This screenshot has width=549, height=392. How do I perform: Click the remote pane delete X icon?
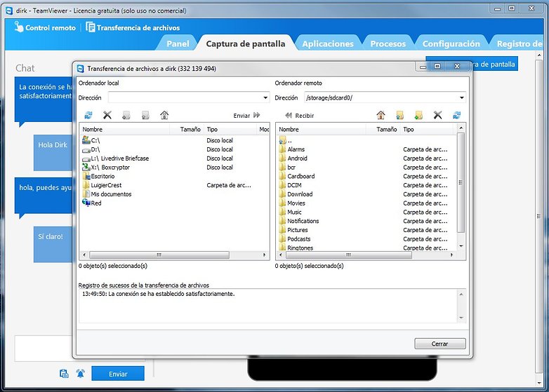pyautogui.click(x=437, y=115)
